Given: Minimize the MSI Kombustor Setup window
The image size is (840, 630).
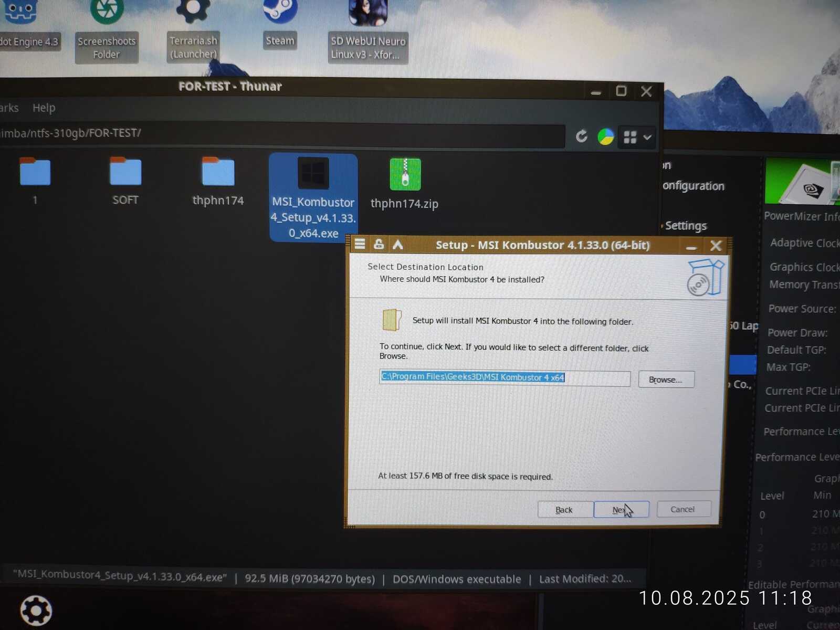Looking at the screenshot, I should (x=691, y=247).
